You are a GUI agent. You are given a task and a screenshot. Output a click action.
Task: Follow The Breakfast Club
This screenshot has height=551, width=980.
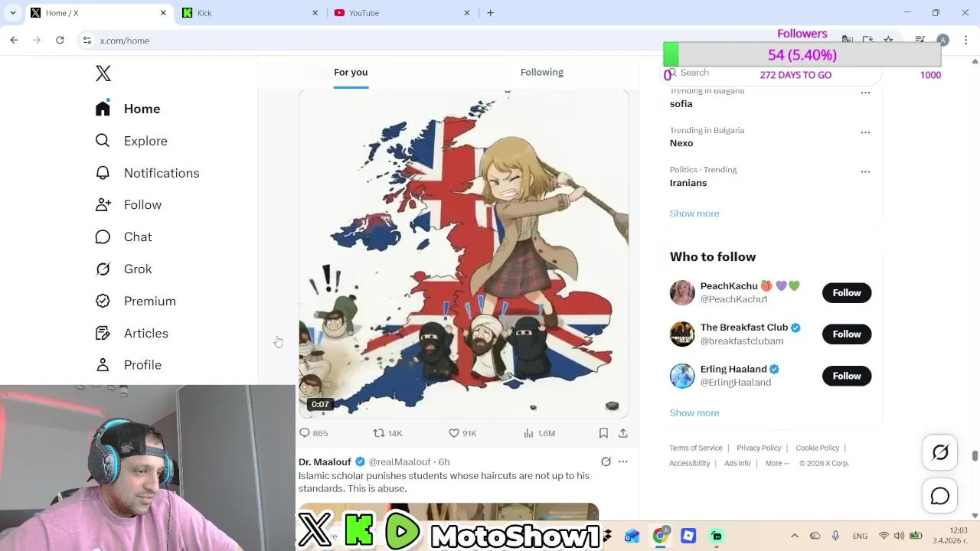847,334
